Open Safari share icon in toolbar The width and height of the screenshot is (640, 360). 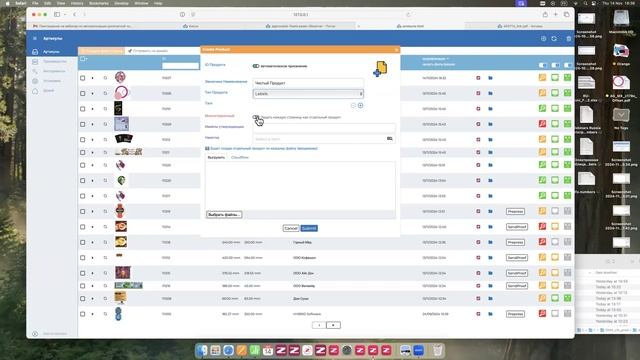pos(545,14)
